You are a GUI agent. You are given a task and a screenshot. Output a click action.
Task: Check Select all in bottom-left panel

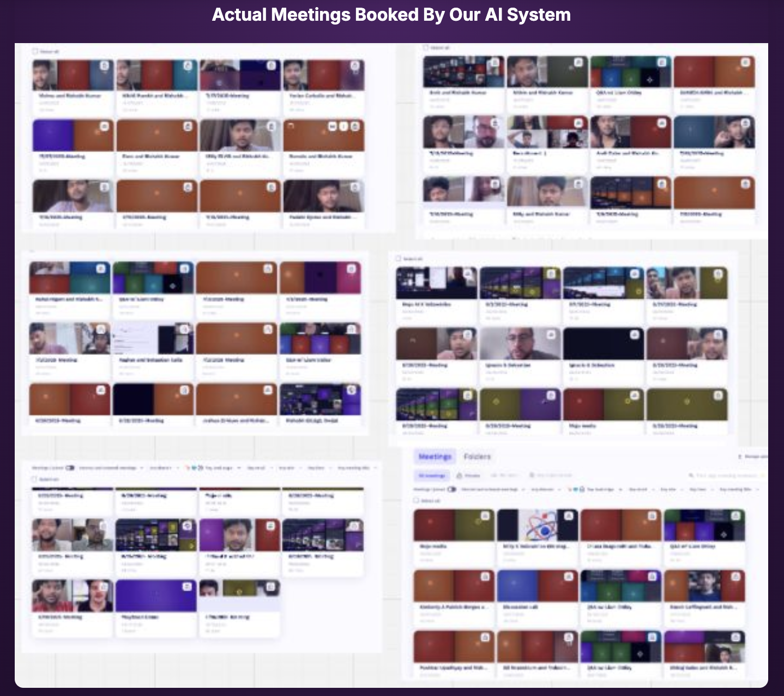click(x=35, y=479)
